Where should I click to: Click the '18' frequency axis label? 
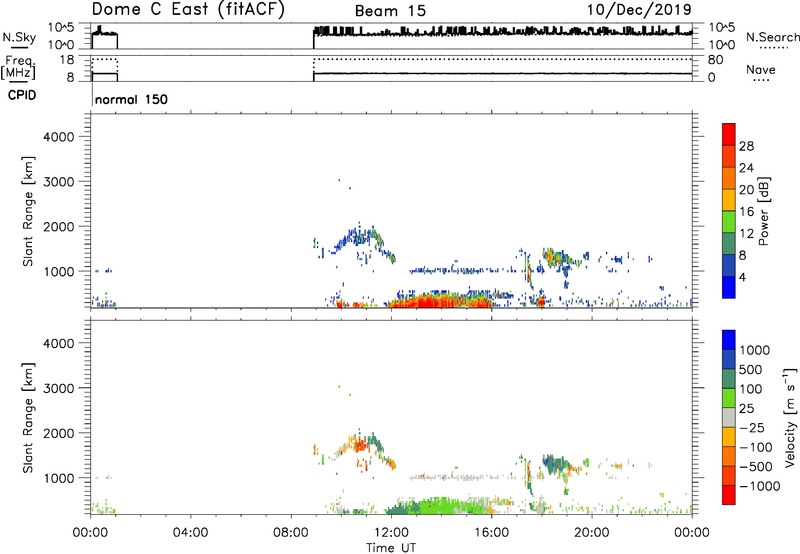[67, 60]
